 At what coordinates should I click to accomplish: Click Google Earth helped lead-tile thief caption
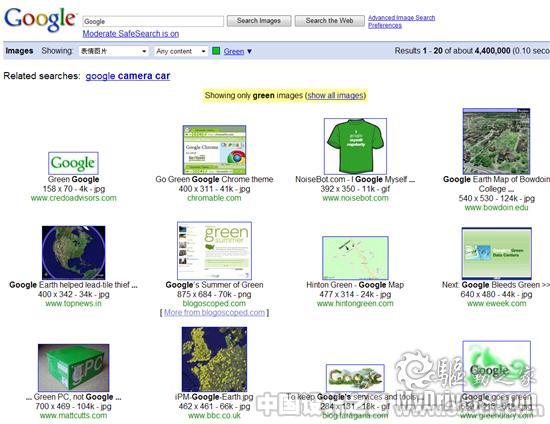coord(73,285)
